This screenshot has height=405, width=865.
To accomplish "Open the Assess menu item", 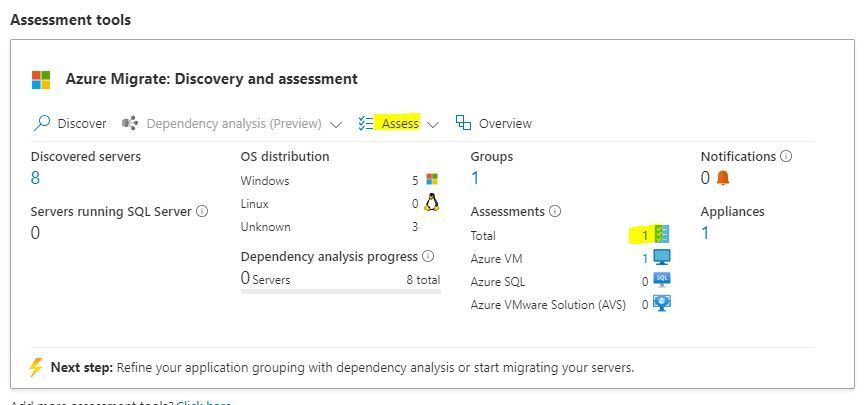I will pyautogui.click(x=400, y=123).
